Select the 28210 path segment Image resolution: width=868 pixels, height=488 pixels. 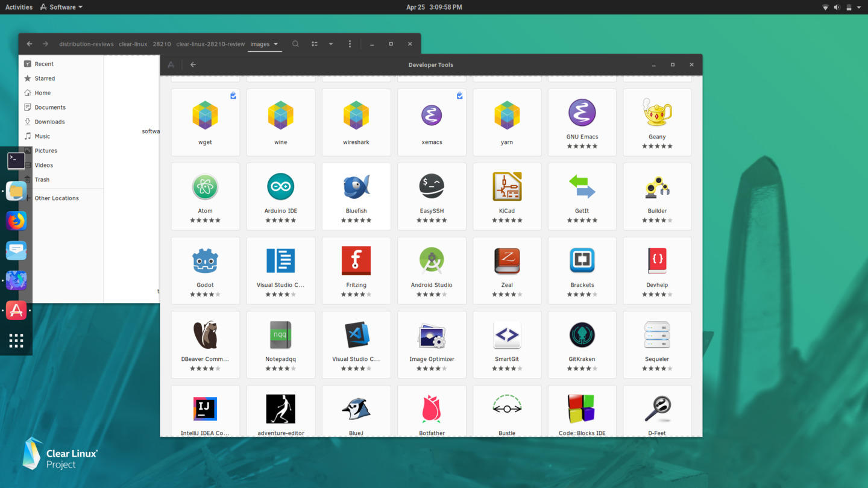point(162,44)
